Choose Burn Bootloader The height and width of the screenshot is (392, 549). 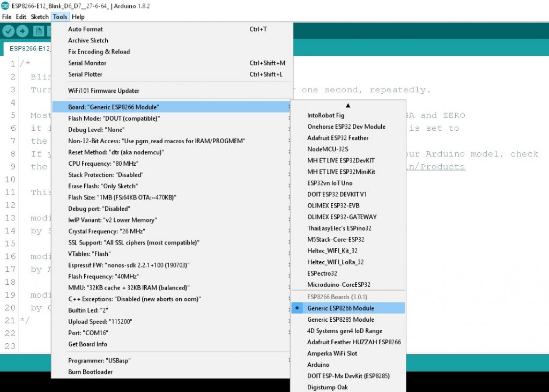point(172,372)
